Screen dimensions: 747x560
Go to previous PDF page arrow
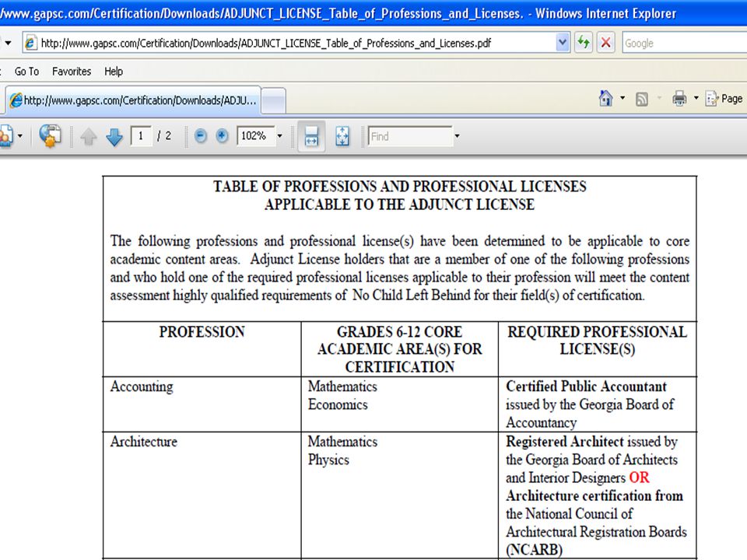tap(89, 137)
